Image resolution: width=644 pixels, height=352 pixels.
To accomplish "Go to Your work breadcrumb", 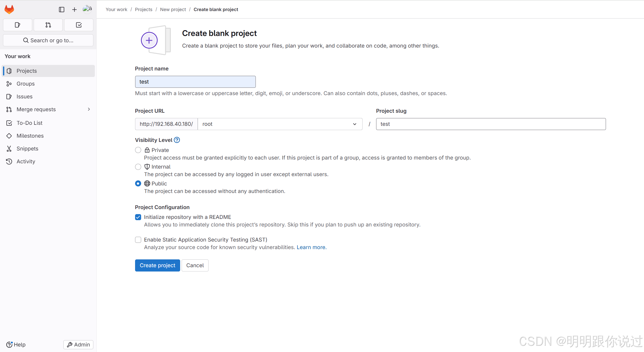I will [x=116, y=10].
